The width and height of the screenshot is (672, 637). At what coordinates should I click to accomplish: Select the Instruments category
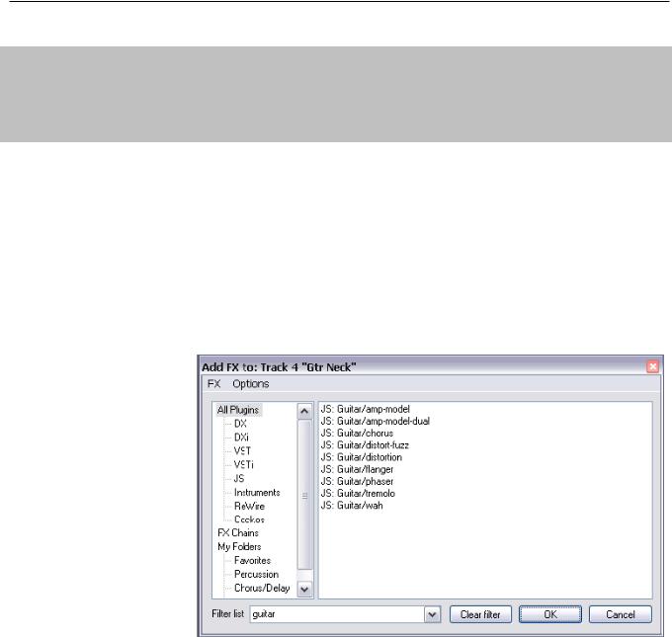(x=257, y=492)
